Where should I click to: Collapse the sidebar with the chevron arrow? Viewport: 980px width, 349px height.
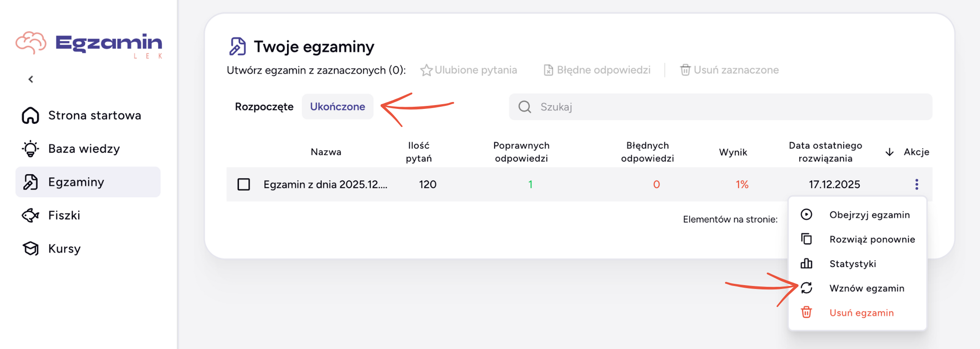(x=31, y=79)
